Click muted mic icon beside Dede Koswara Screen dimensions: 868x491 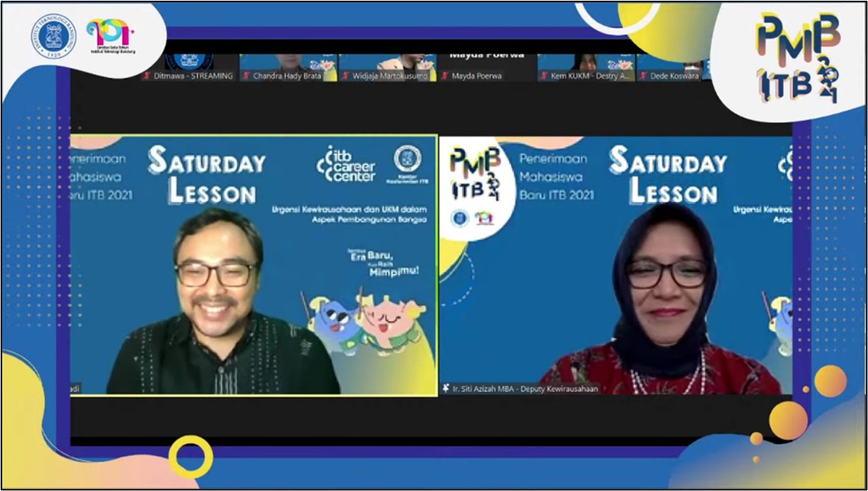tap(644, 76)
